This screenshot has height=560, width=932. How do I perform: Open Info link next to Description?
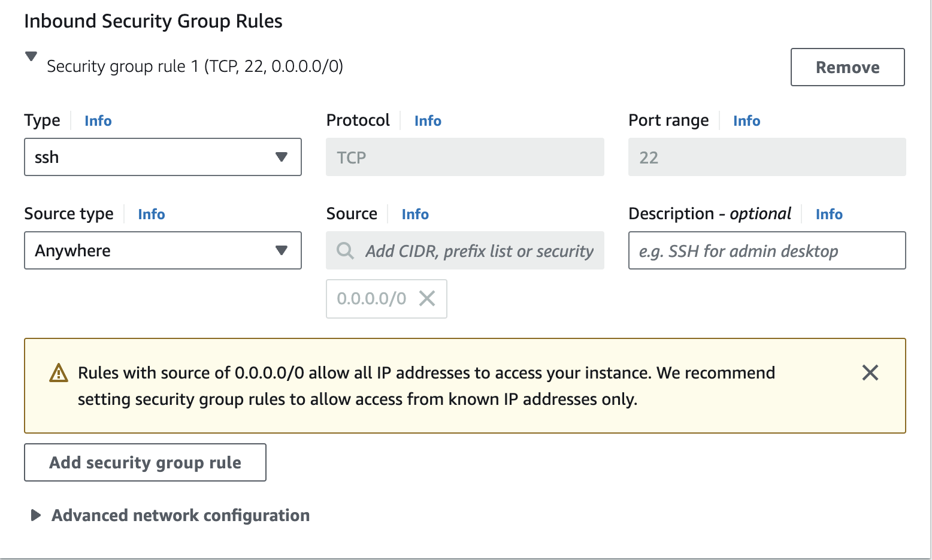pyautogui.click(x=829, y=214)
